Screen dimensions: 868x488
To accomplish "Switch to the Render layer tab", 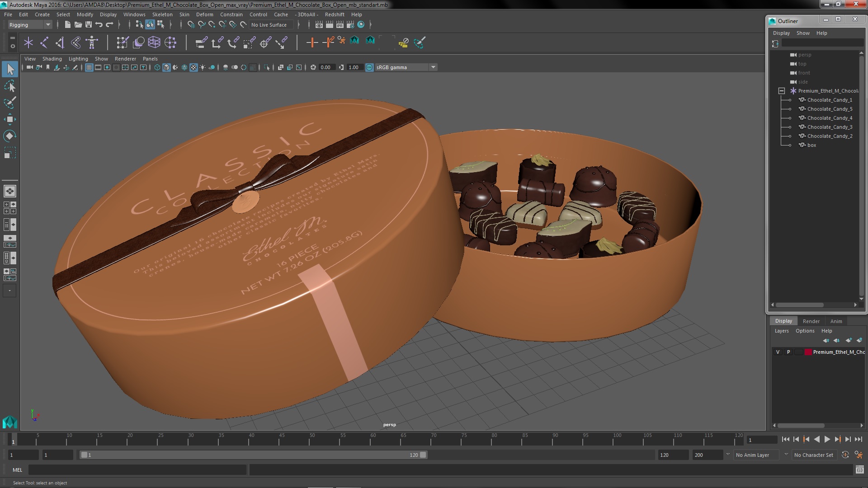I will pos(811,321).
